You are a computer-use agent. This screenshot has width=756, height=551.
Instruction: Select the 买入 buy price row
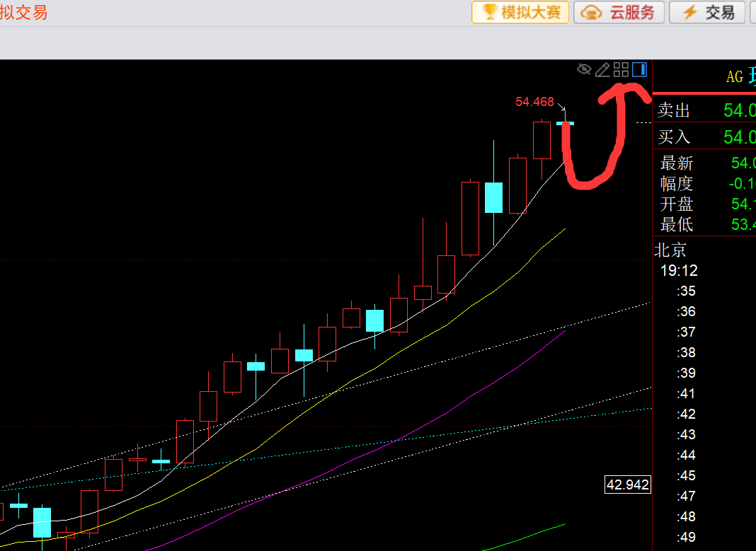click(x=704, y=137)
